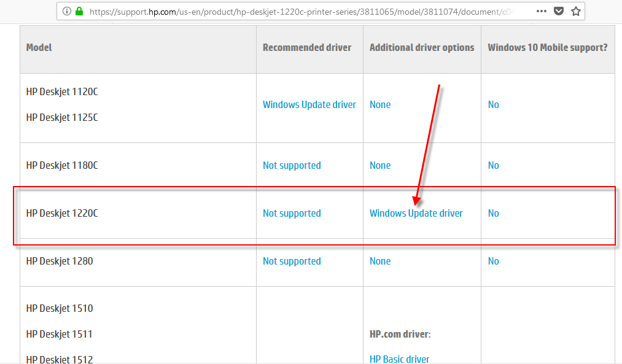This screenshot has width=622, height=364.
Task: Click Not supported link for Deskjet 1180C
Action: pos(292,166)
